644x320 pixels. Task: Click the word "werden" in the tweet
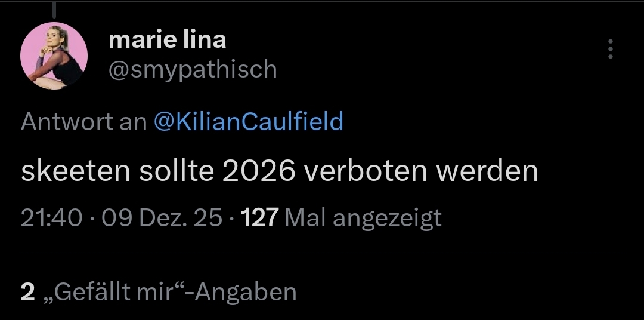coord(487,171)
